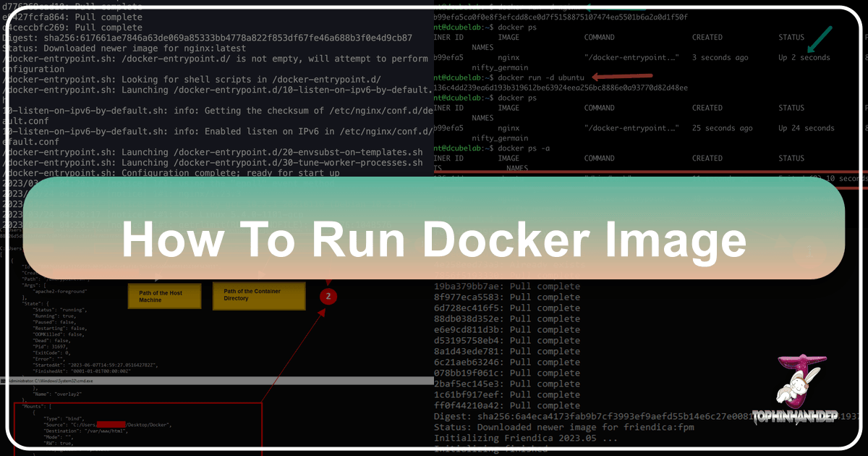This screenshot has width=868, height=456.
Task: Click the 'docker ps -a' command line
Action: click(523, 148)
